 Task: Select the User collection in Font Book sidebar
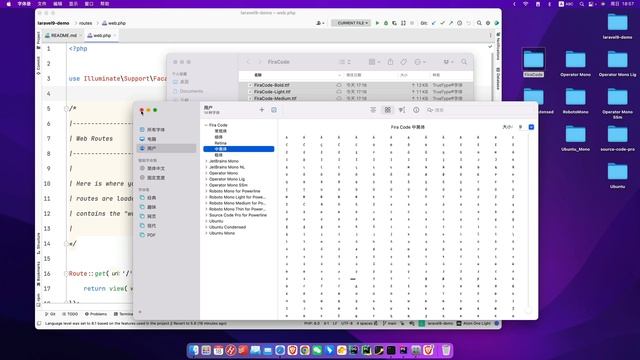(167, 148)
